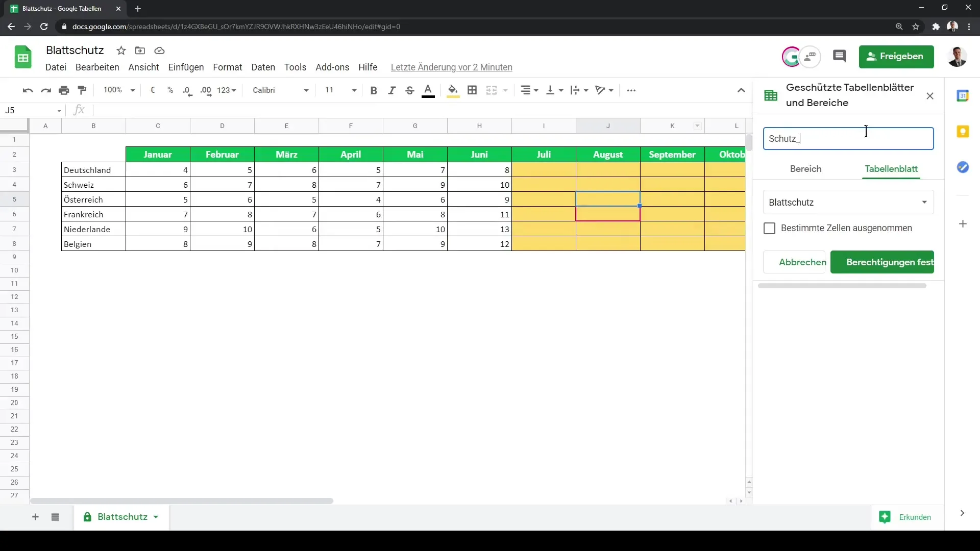980x551 pixels.
Task: Toggle italic formatting
Action: pyautogui.click(x=391, y=90)
